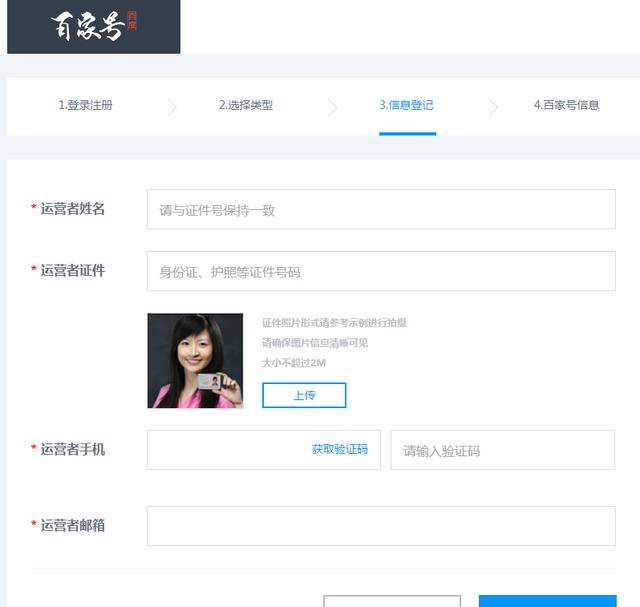Screen dimensions: 640x607
Task: Focus the 请输入验证码 code field
Action: (x=502, y=450)
